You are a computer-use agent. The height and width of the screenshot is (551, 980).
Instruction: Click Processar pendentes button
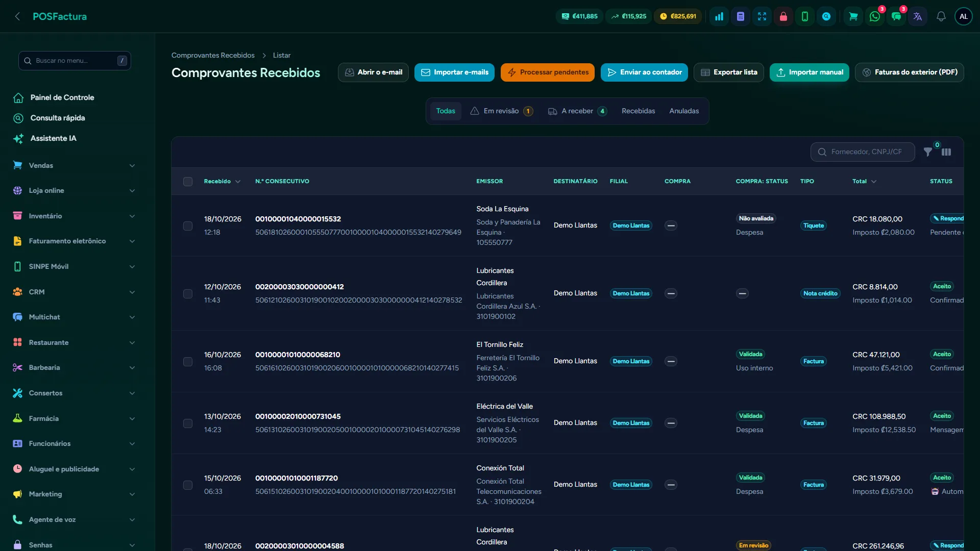(548, 72)
